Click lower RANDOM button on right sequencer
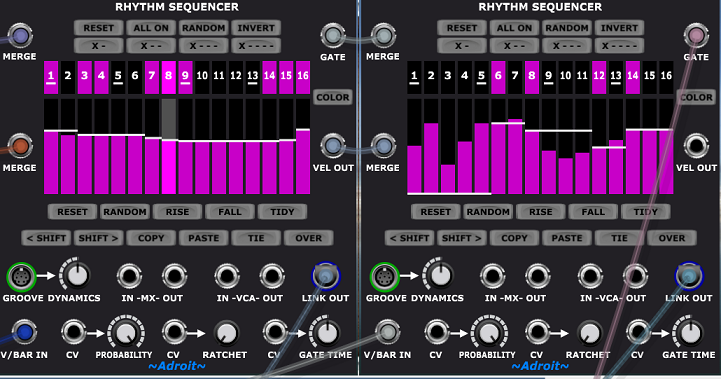The image size is (721, 379). (488, 212)
